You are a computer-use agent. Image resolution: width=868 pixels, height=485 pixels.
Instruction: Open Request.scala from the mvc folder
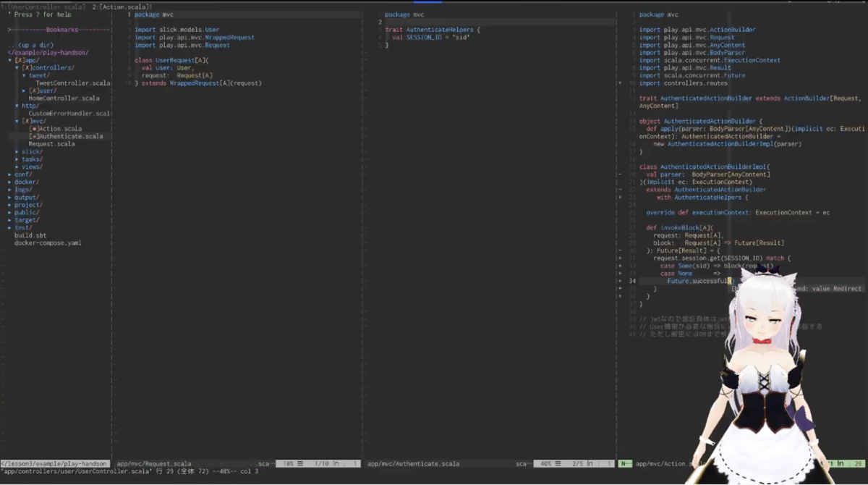(x=52, y=144)
